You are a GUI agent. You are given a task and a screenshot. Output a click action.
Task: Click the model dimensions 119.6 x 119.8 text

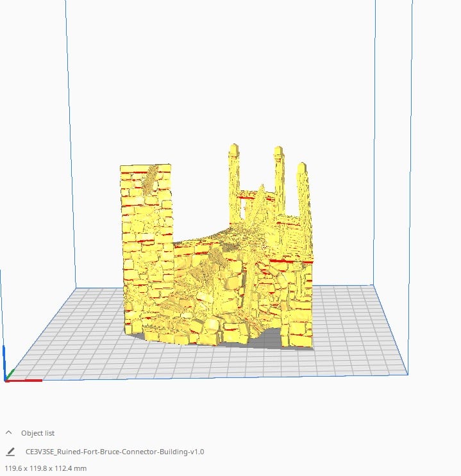(x=46, y=468)
